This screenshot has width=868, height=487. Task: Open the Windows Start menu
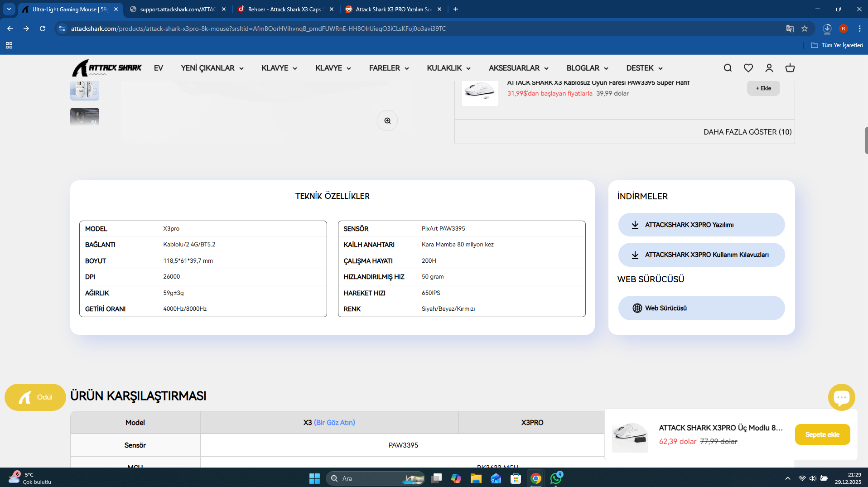[x=314, y=478]
